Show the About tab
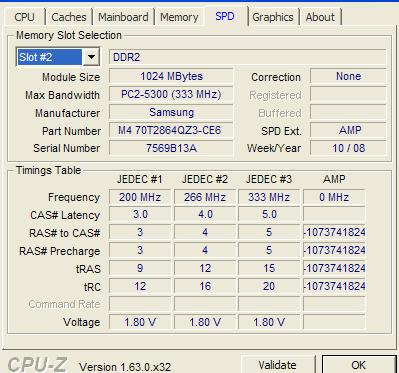399x373 pixels. (x=320, y=17)
